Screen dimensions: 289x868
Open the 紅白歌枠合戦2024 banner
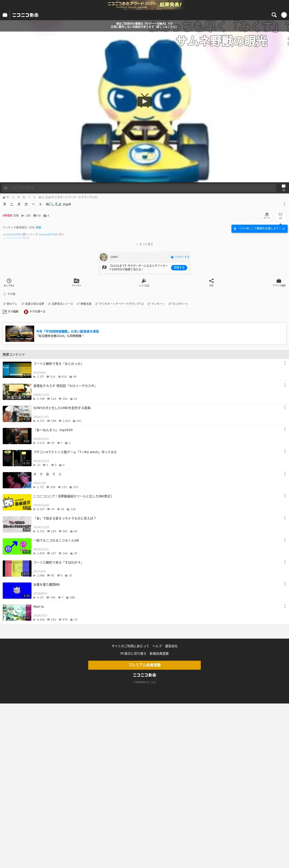[x=144, y=333]
